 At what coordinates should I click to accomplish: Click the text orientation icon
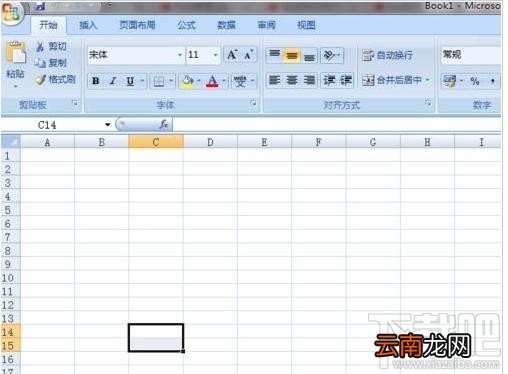[329, 55]
